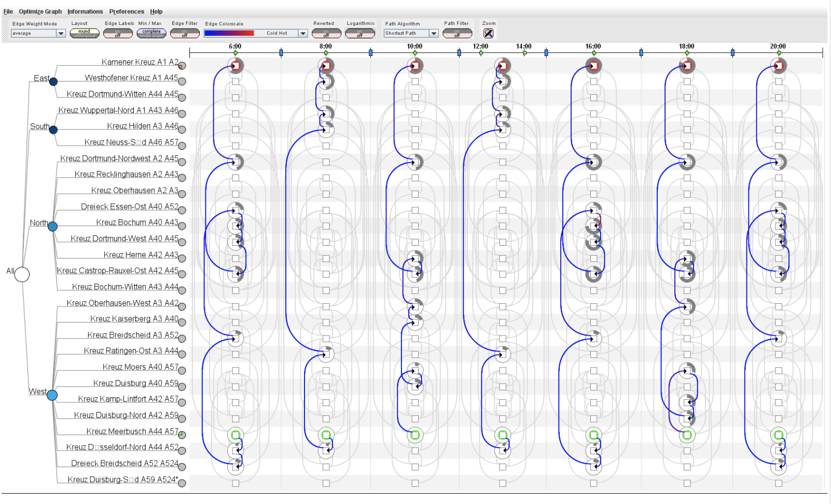The image size is (831, 504).
Task: Switch the Layout round/orthogonal toggle
Action: tap(84, 34)
